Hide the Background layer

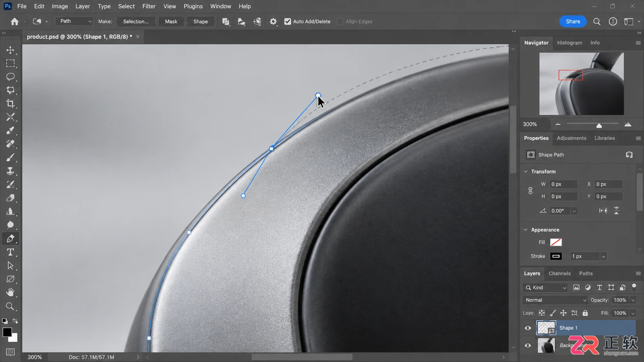click(528, 345)
